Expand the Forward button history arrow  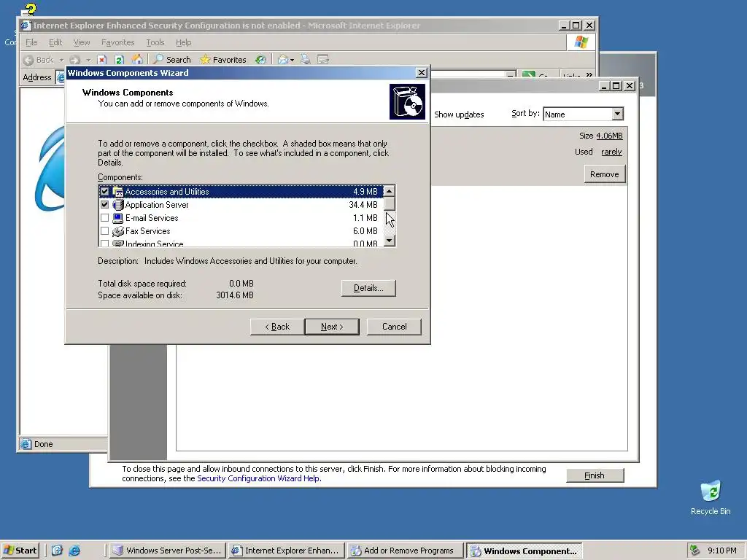click(x=88, y=60)
